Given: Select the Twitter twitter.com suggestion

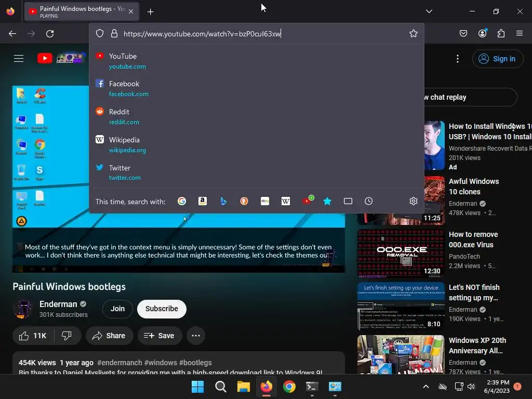Looking at the screenshot, I should (256, 172).
